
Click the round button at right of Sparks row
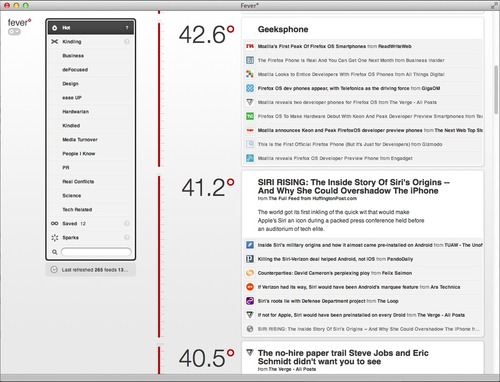pyautogui.click(x=127, y=238)
